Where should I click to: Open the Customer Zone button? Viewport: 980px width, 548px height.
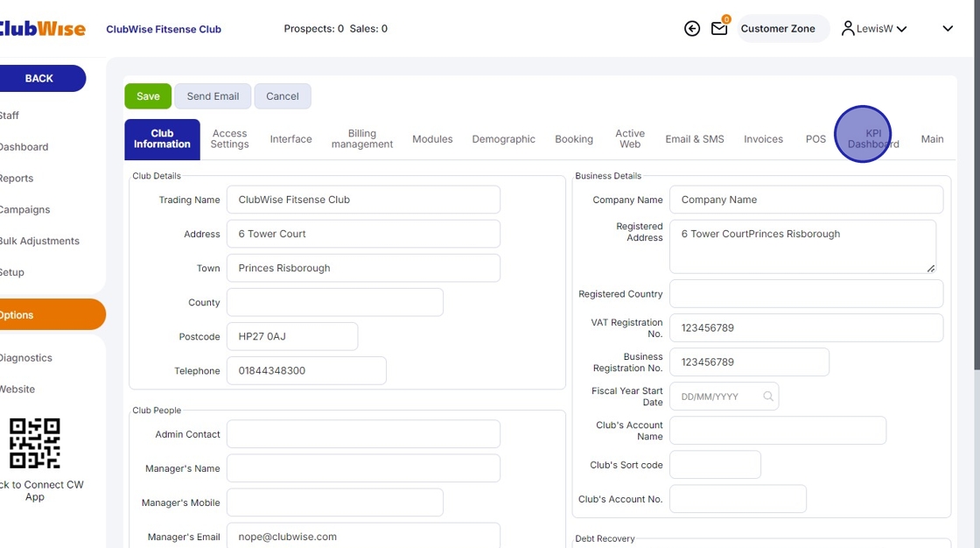[778, 29]
